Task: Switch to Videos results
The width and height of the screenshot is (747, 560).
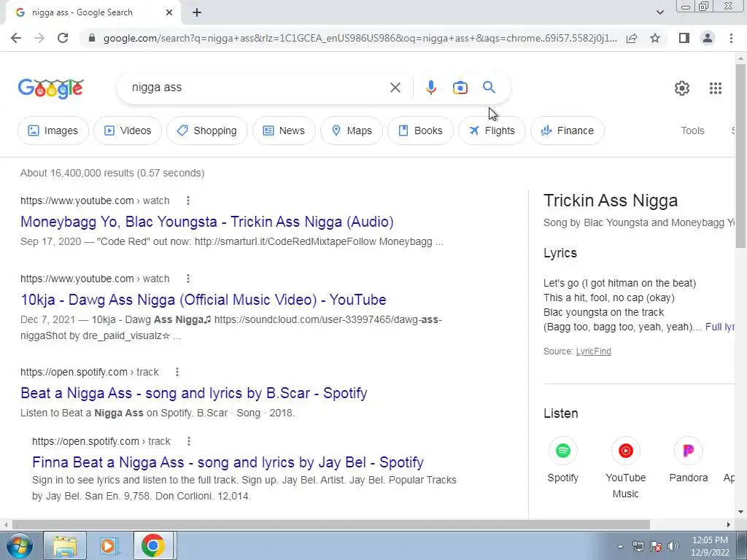Action: click(127, 131)
